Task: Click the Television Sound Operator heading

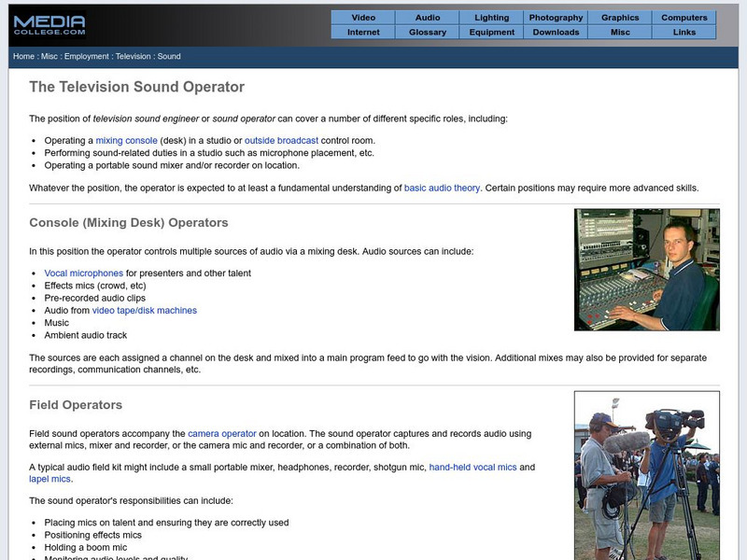Action: [136, 87]
